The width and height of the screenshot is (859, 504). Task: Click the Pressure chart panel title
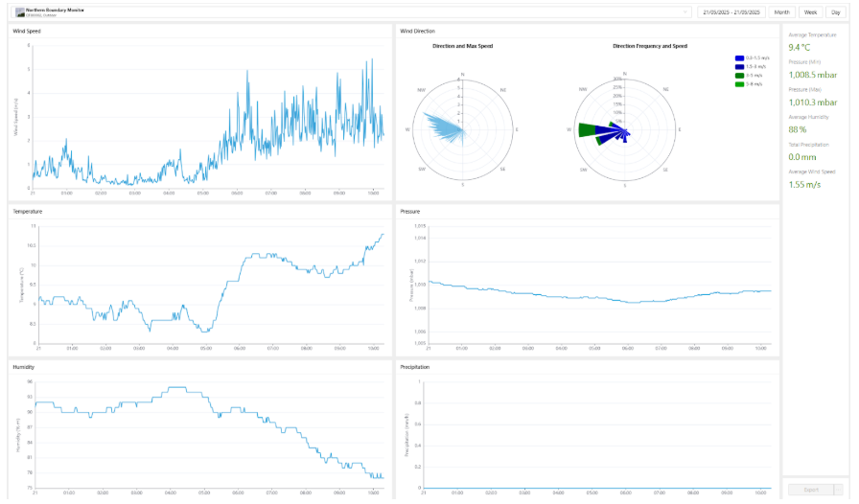click(409, 212)
